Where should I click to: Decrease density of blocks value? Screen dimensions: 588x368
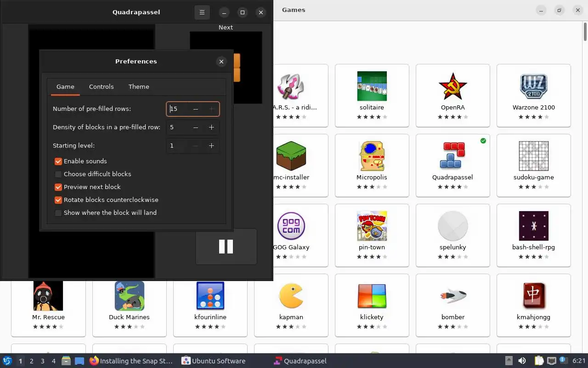[x=196, y=127]
